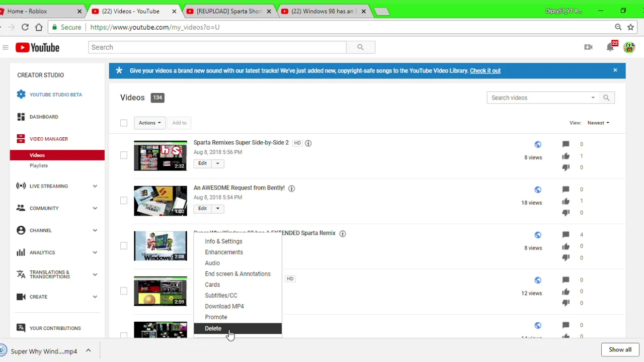Click info icon beside Super Why video title
The width and height of the screenshot is (644, 362).
pos(343,234)
